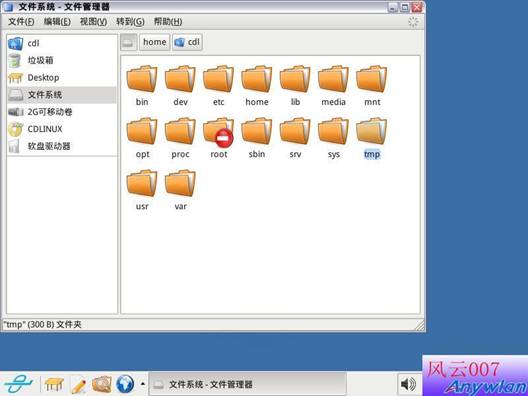Open the 视图(V) menu
The width and height of the screenshot is (528, 396).
[x=93, y=22]
